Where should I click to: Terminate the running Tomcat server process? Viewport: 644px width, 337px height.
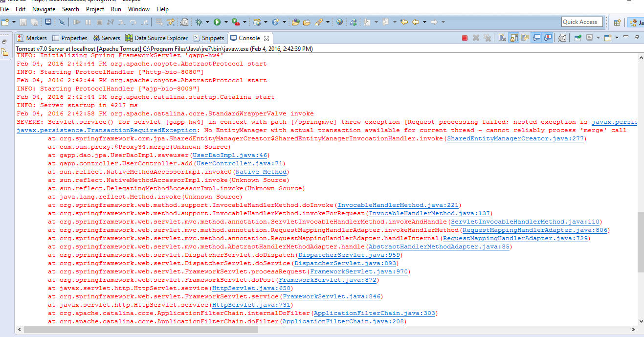click(465, 38)
